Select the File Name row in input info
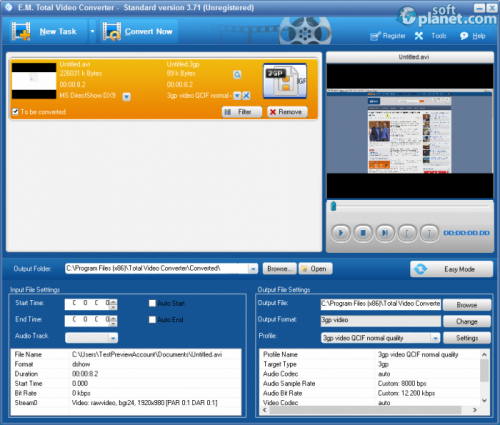This screenshot has height=425, width=500. pos(126,355)
